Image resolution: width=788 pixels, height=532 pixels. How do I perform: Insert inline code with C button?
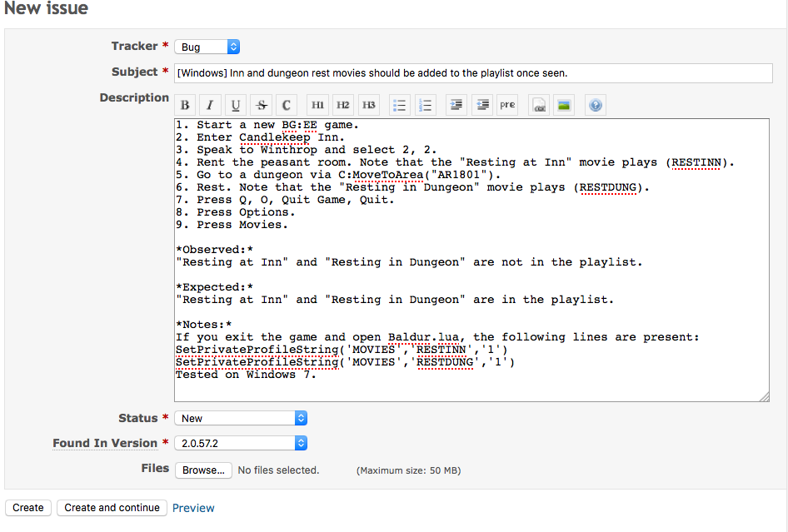(287, 105)
